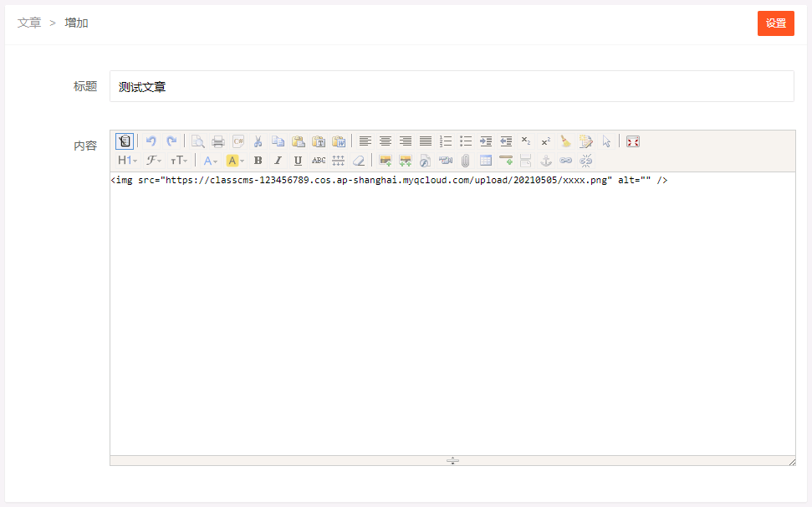Open the yellow highlight color picker
The width and height of the screenshot is (812, 507).
coord(235,161)
